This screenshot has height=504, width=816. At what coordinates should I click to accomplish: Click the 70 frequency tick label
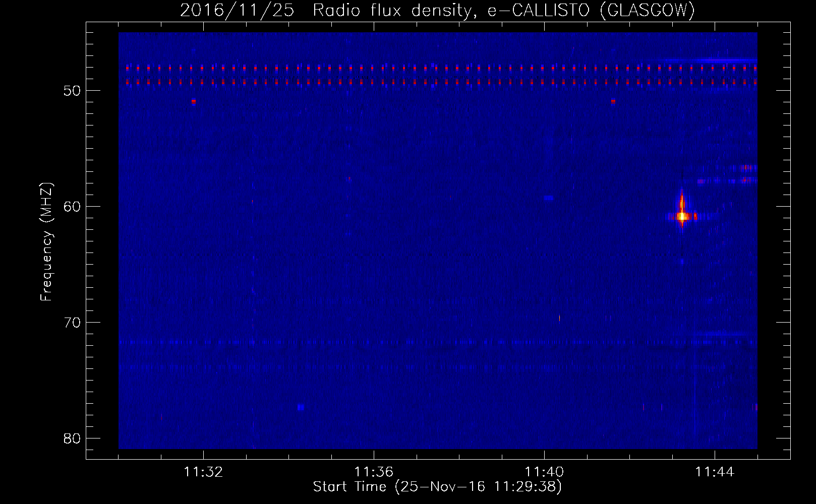73,323
